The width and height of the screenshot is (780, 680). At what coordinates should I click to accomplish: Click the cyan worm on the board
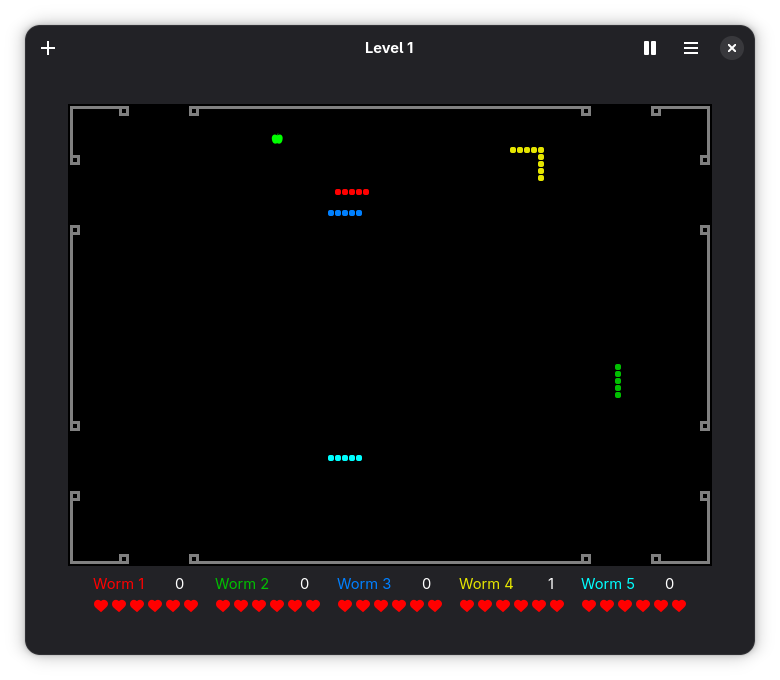pyautogui.click(x=345, y=458)
